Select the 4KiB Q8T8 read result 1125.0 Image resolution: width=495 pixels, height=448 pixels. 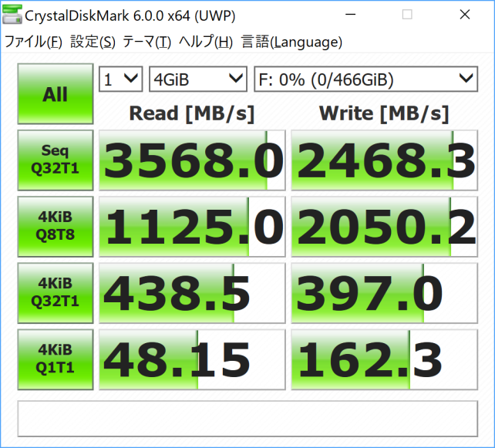192,227
